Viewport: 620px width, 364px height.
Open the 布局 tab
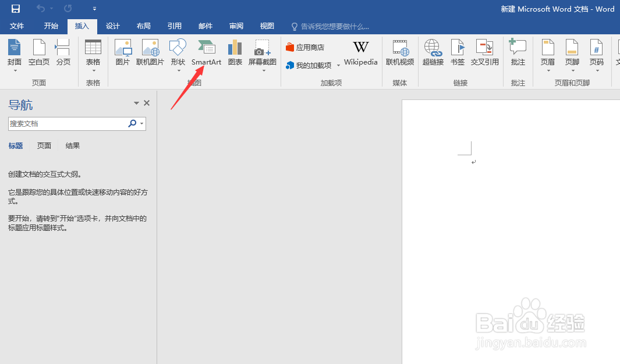144,26
